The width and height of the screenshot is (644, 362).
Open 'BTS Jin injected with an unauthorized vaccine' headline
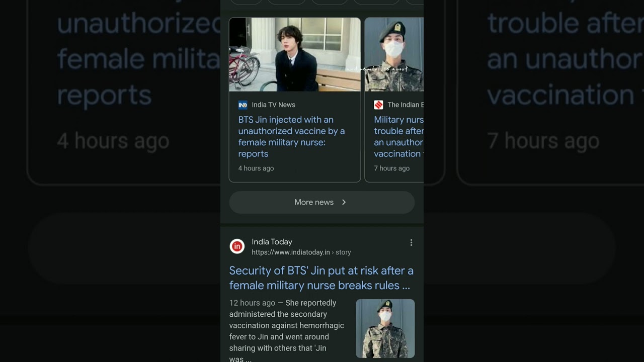[292, 137]
